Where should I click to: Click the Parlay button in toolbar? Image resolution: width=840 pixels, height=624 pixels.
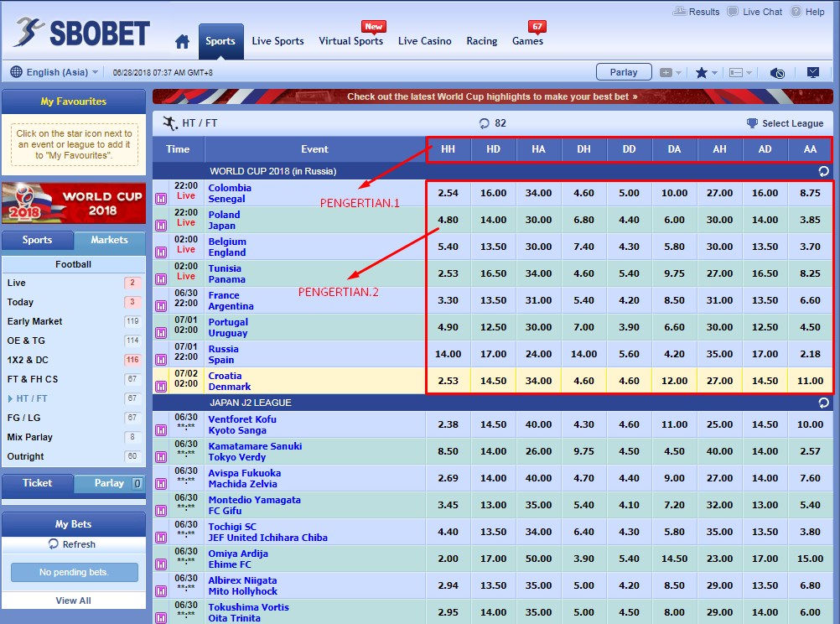pyautogui.click(x=624, y=72)
